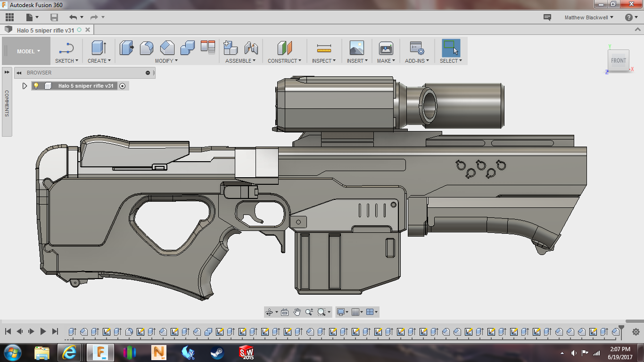
Task: Select the Joint tool
Action: [x=251, y=48]
